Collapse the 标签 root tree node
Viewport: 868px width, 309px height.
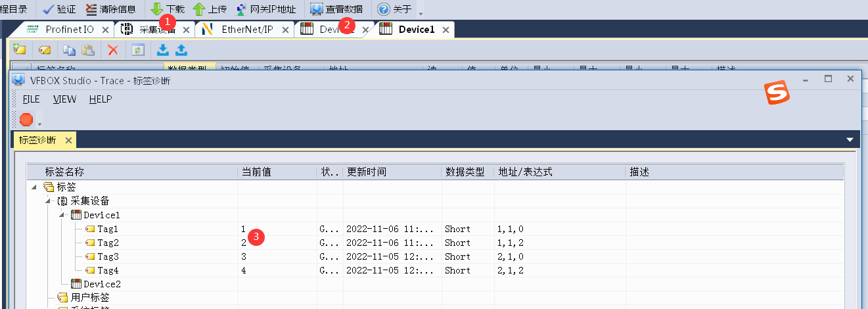point(34,187)
